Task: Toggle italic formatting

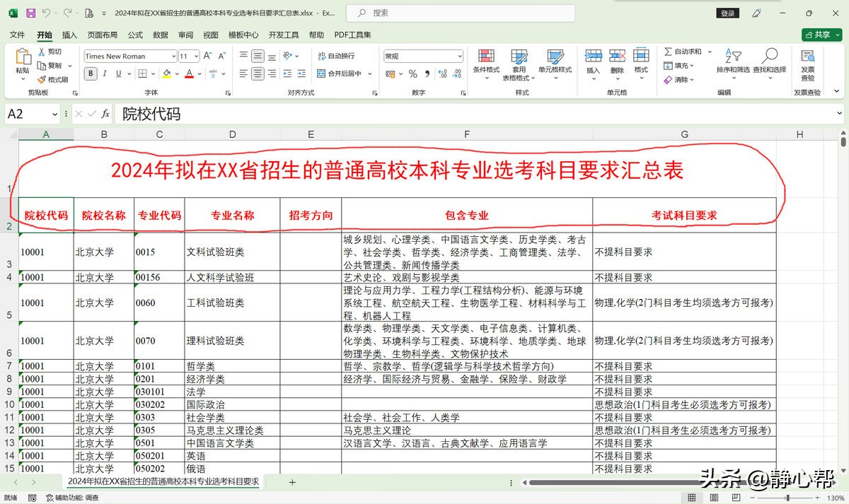Action: point(106,74)
